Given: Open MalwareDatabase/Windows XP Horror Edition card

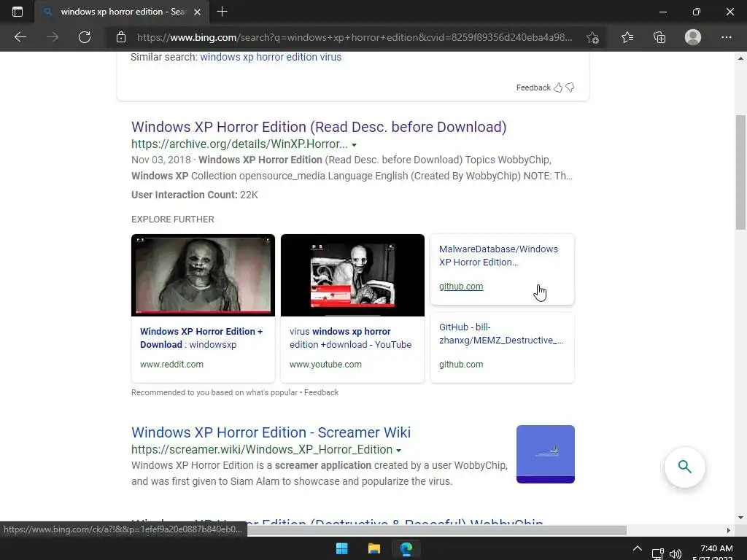Looking at the screenshot, I should (502, 270).
